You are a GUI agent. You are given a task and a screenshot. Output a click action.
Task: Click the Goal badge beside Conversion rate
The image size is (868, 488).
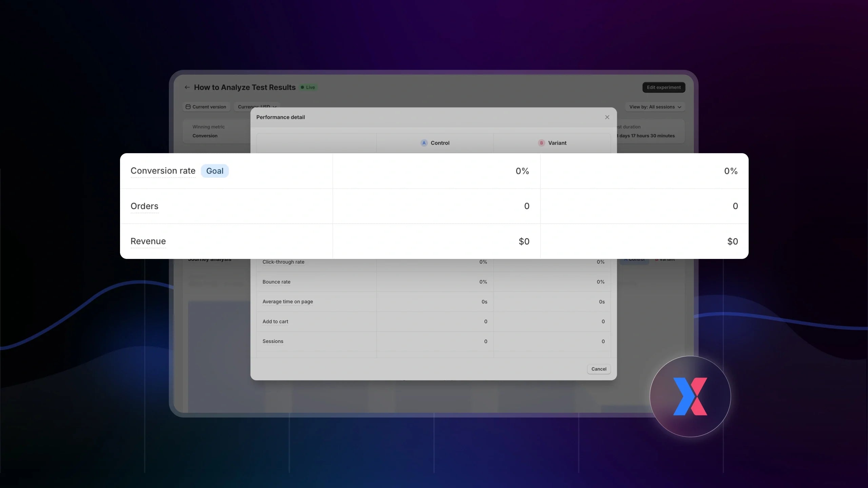pos(215,171)
